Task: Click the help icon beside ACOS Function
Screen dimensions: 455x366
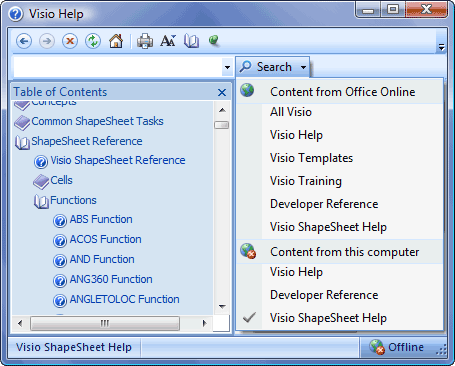Action: (x=60, y=241)
